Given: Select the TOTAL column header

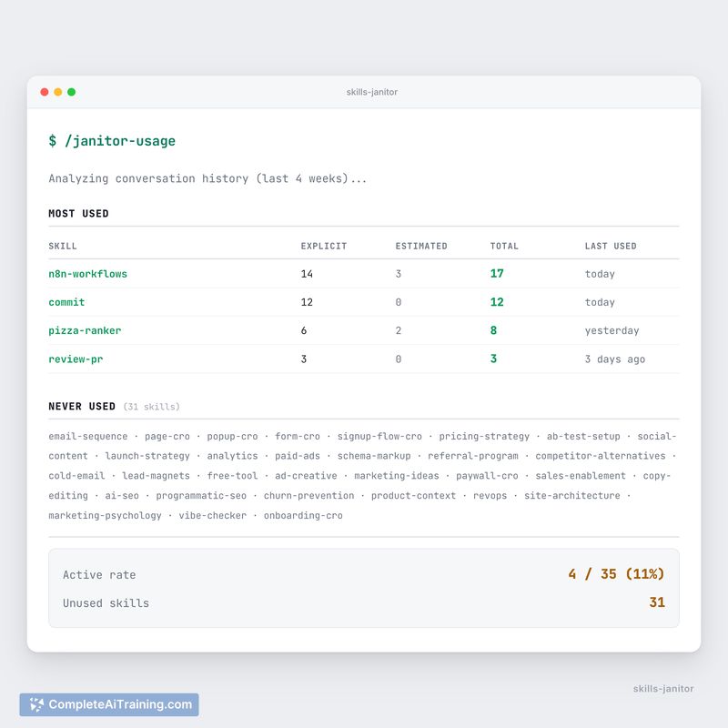Looking at the screenshot, I should tap(504, 246).
